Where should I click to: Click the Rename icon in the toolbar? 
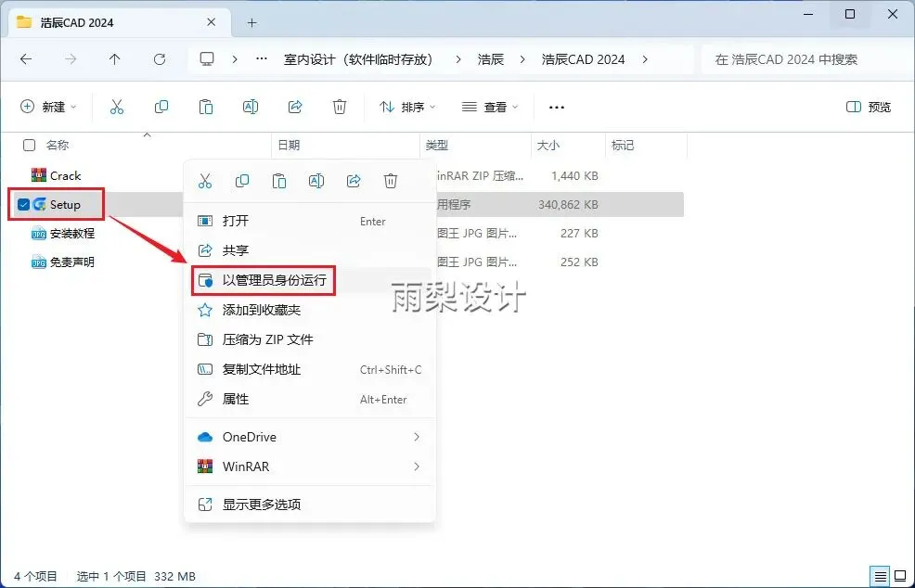[251, 107]
